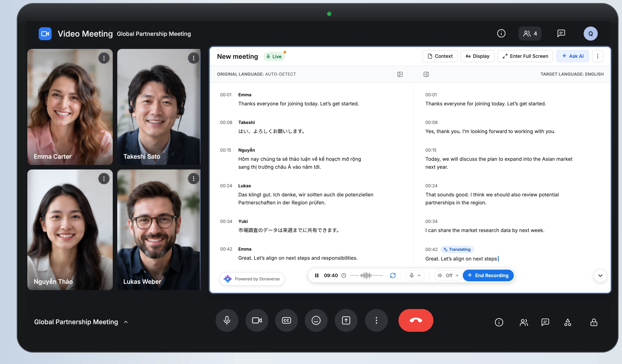
Task: Click the Context button
Action: 440,56
